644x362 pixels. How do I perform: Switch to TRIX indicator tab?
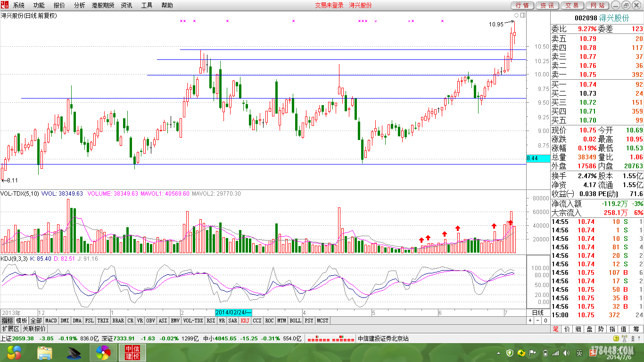click(103, 321)
